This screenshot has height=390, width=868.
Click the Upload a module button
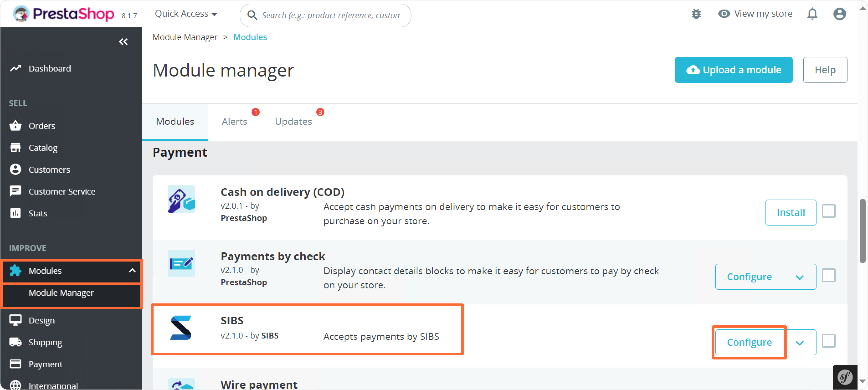[733, 70]
